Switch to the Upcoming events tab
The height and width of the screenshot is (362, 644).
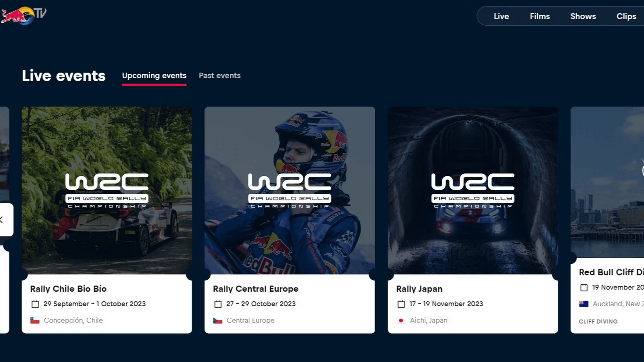[x=154, y=75]
